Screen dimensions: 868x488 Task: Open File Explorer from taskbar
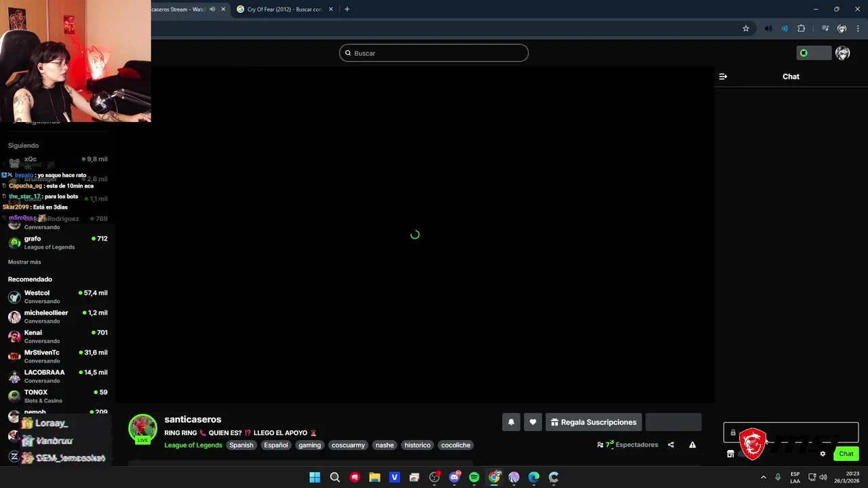pos(374,477)
